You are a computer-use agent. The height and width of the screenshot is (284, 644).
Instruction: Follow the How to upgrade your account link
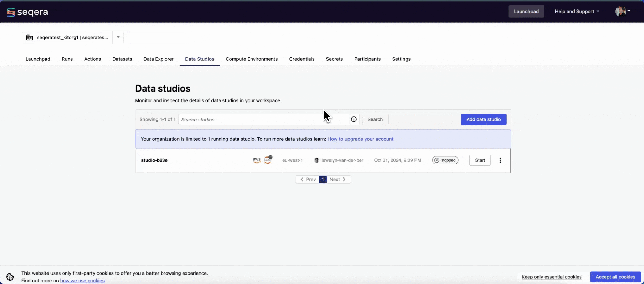point(360,139)
